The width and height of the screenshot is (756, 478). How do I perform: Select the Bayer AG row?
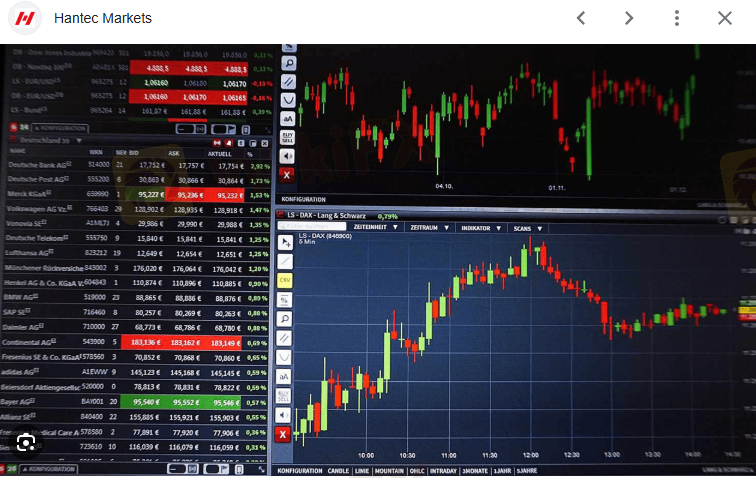click(x=135, y=402)
